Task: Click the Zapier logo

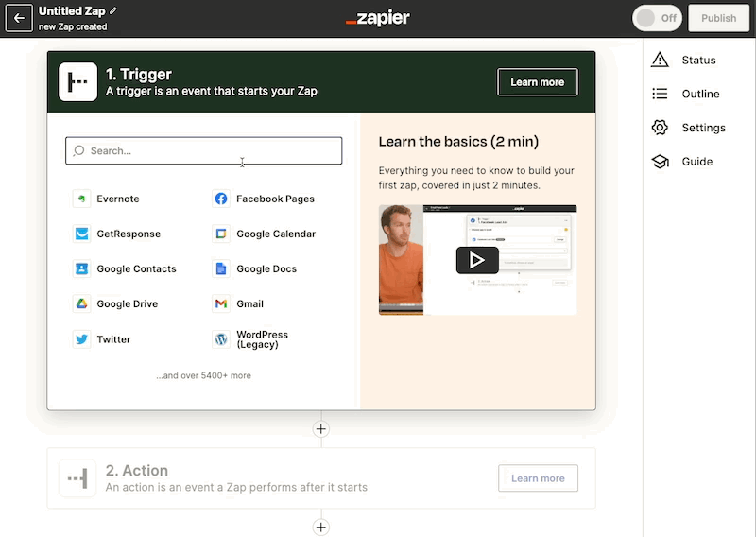Action: point(377,18)
